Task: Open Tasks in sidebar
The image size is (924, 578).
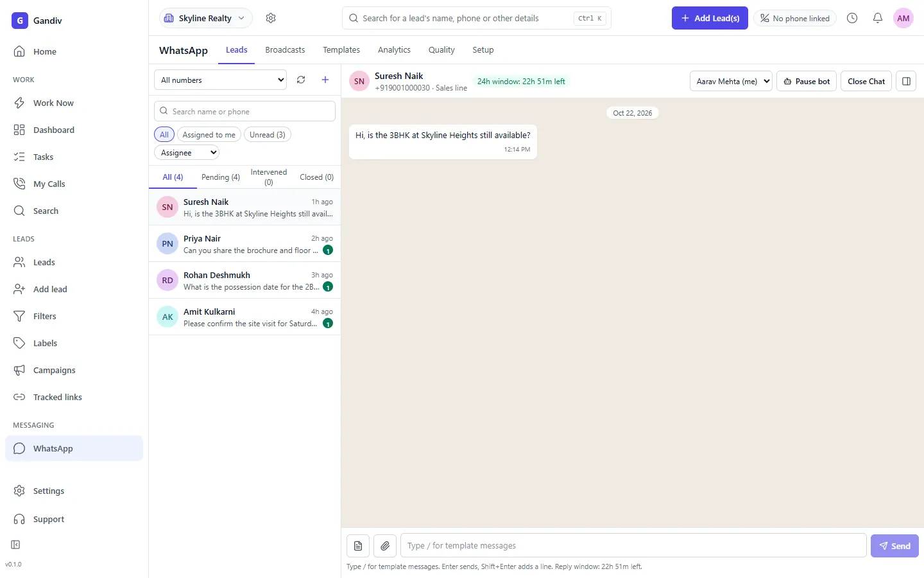Action: [x=74, y=157]
